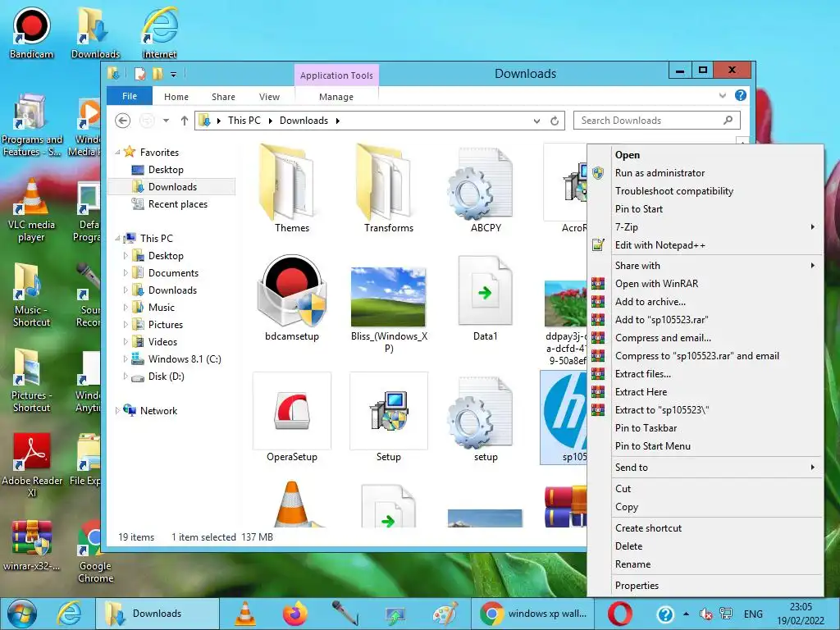The width and height of the screenshot is (840, 630).
Task: Open the 7-Zip submenu
Action: pos(705,227)
